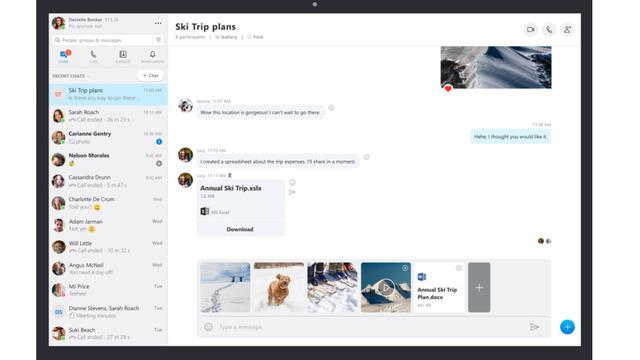640x360 pixels.
Task: Remove the video attachment from the draft
Action: pyautogui.click(x=405, y=268)
